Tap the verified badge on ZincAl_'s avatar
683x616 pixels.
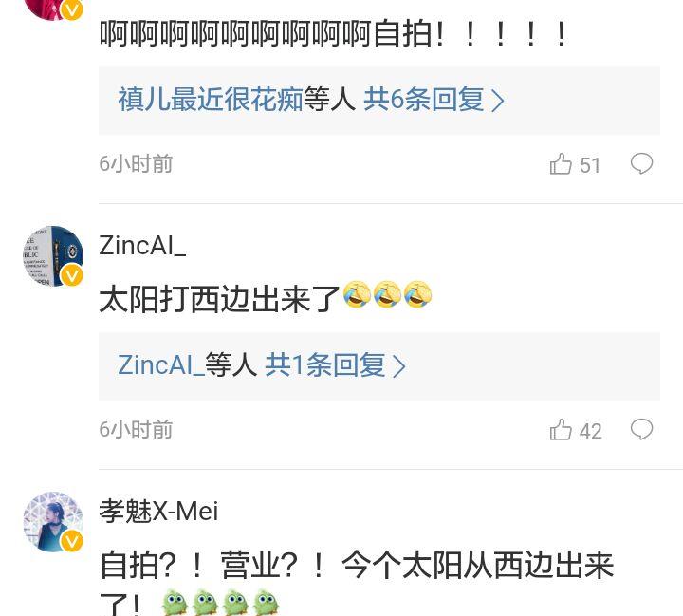[x=71, y=275]
